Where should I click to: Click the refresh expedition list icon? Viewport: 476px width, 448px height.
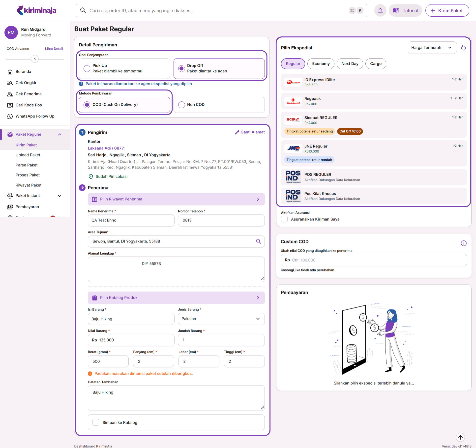click(463, 48)
